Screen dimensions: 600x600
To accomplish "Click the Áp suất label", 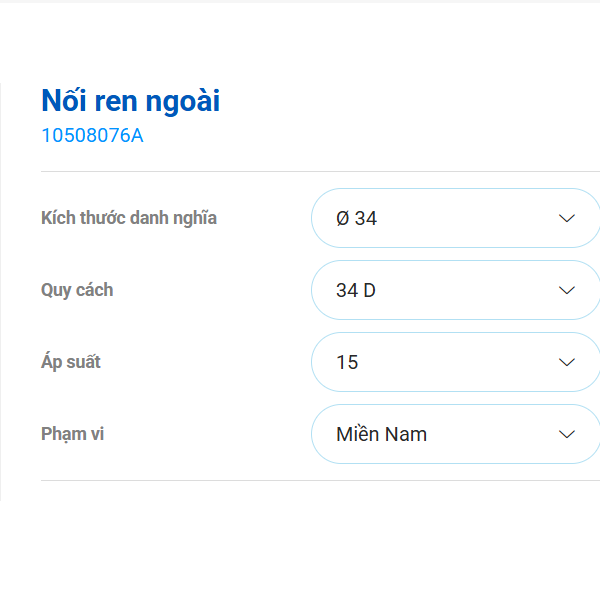I will click(x=71, y=362).
